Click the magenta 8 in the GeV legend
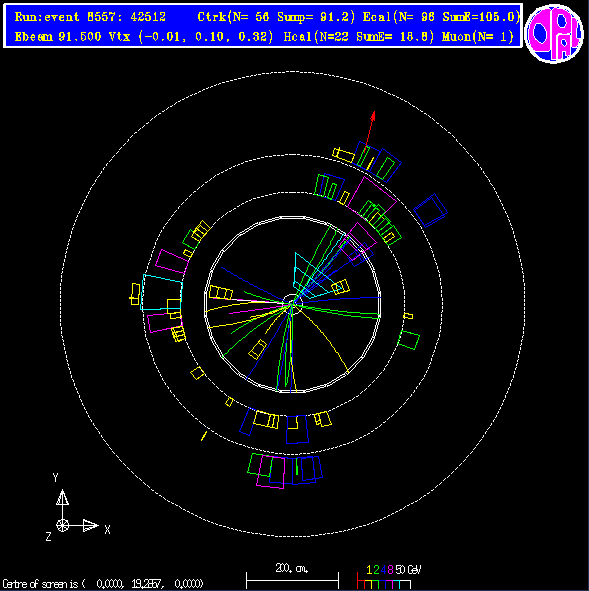 390,570
